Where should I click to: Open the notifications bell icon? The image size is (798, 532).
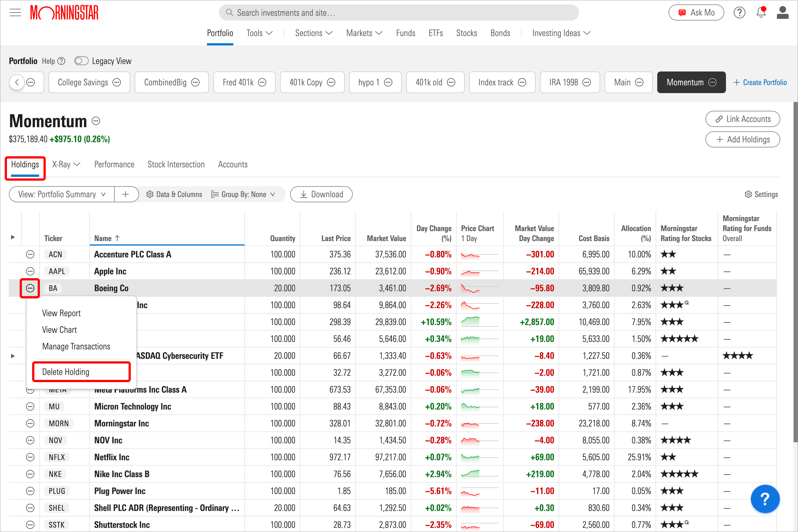point(761,12)
